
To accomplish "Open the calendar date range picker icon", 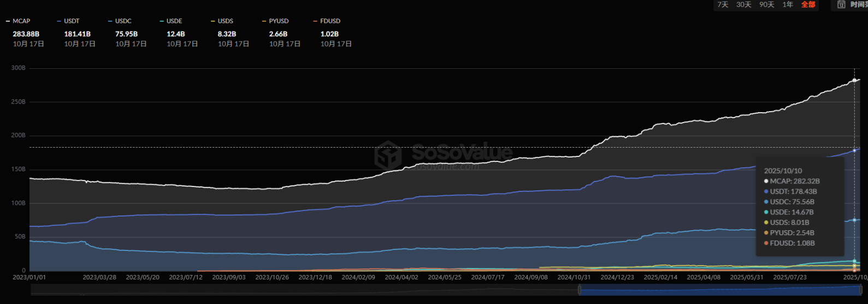I will click(x=841, y=5).
